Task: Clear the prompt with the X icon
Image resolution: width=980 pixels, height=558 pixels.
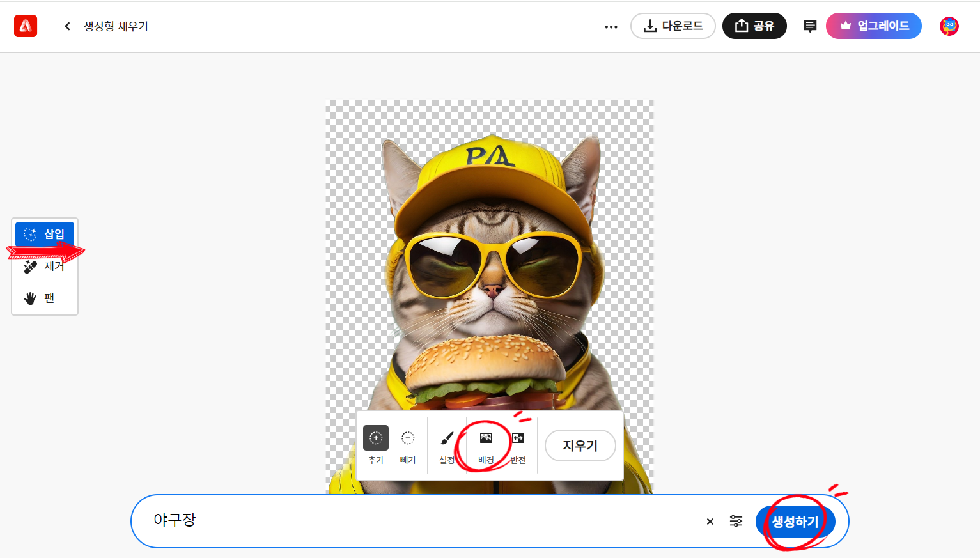Action: [x=710, y=522]
